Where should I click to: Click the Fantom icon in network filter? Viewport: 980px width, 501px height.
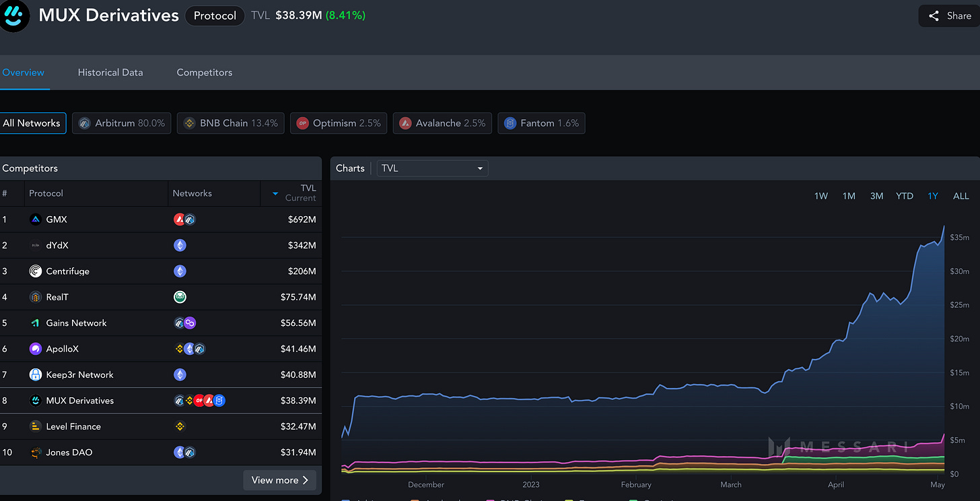tap(510, 123)
